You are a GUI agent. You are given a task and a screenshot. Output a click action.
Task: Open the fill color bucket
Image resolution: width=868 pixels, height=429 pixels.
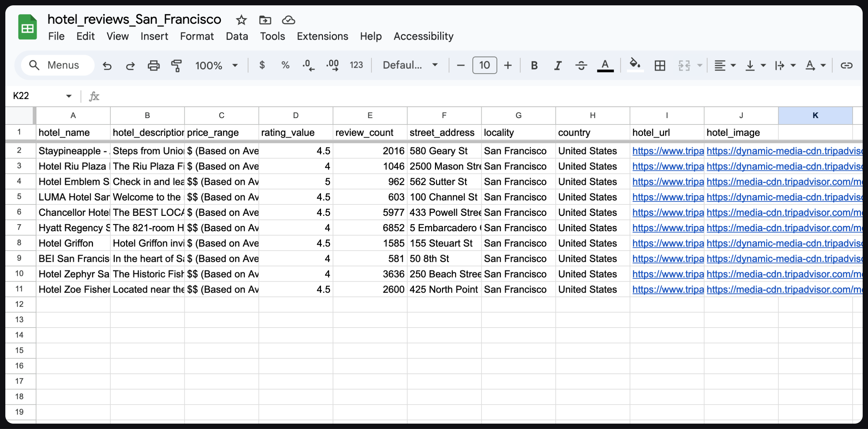click(x=635, y=65)
